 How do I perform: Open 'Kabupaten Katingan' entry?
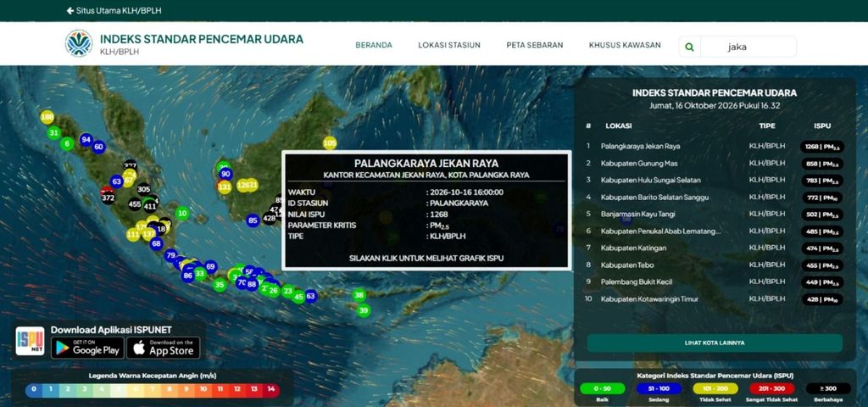pos(715,248)
